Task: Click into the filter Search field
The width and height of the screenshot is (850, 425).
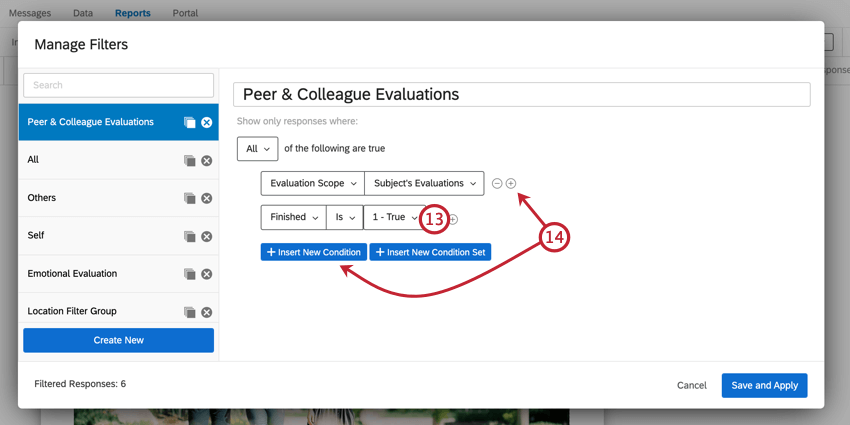Action: [119, 85]
